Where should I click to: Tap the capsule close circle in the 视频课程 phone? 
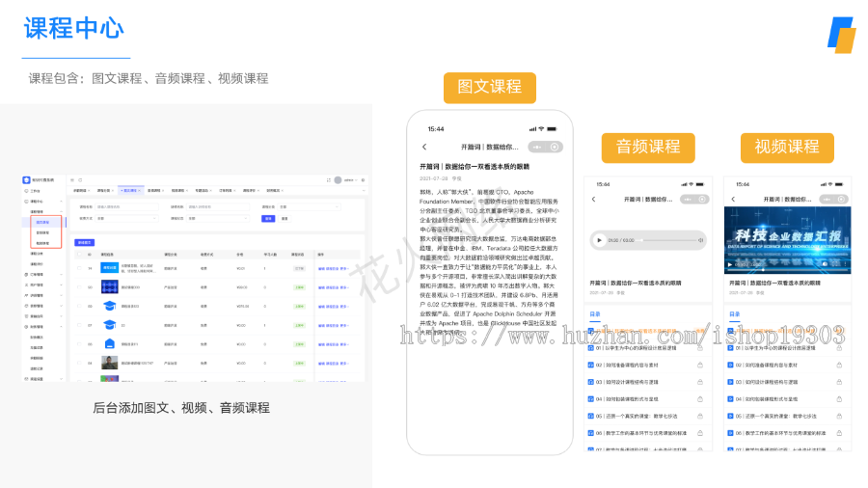[x=841, y=200]
